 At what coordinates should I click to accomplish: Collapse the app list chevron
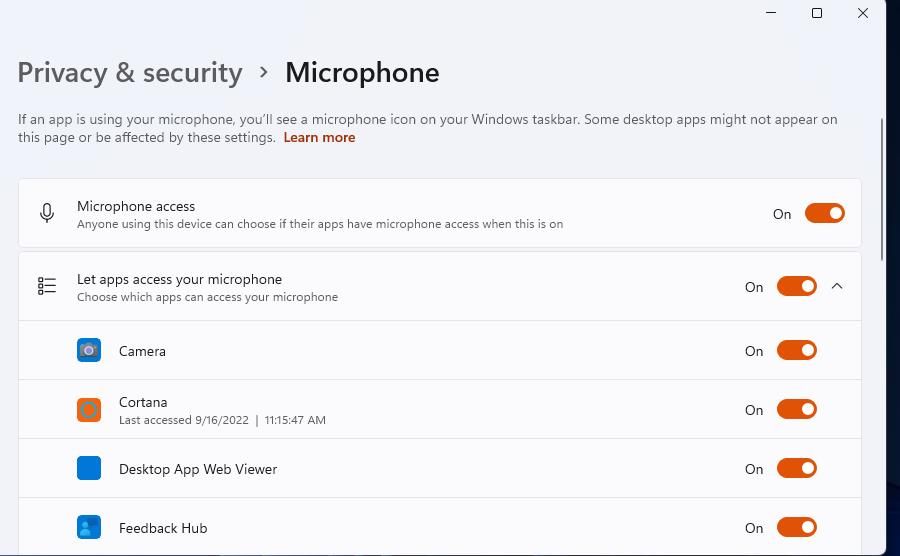click(837, 287)
